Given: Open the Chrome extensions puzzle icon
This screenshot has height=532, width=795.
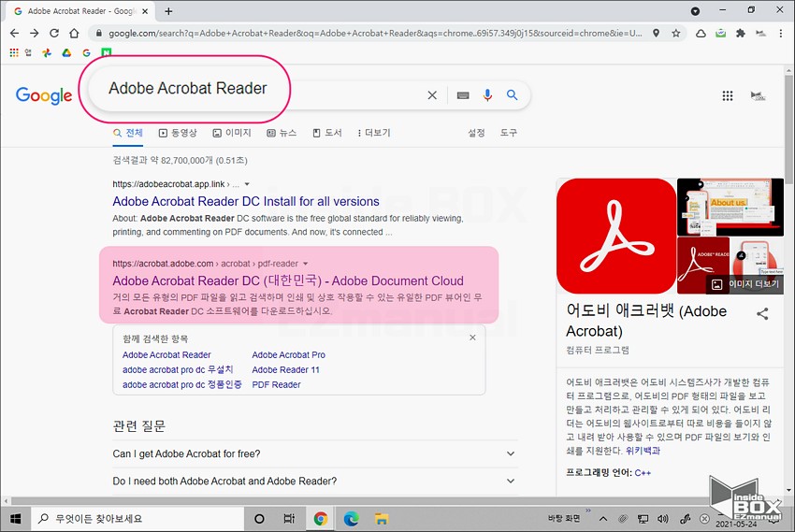Looking at the screenshot, I should pos(741,34).
